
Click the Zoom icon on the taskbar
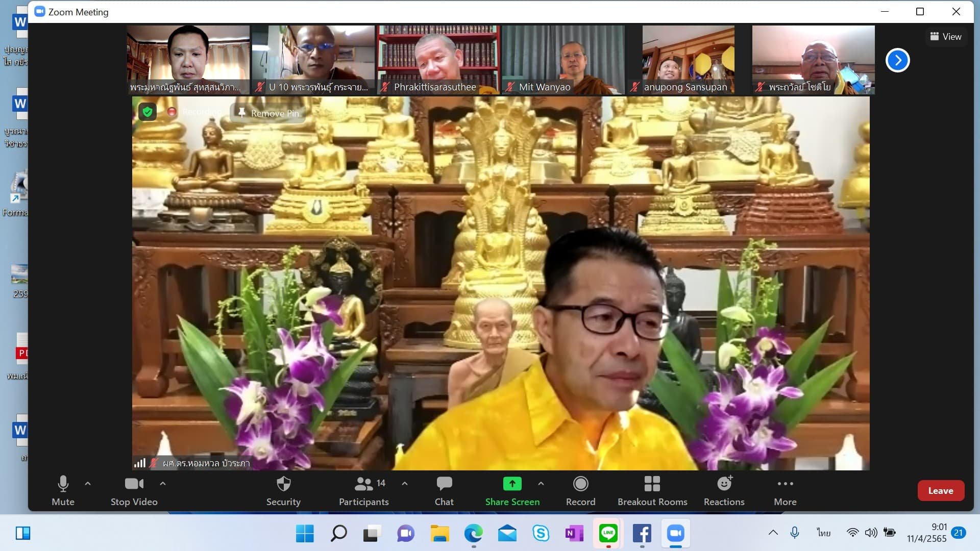[675, 534]
